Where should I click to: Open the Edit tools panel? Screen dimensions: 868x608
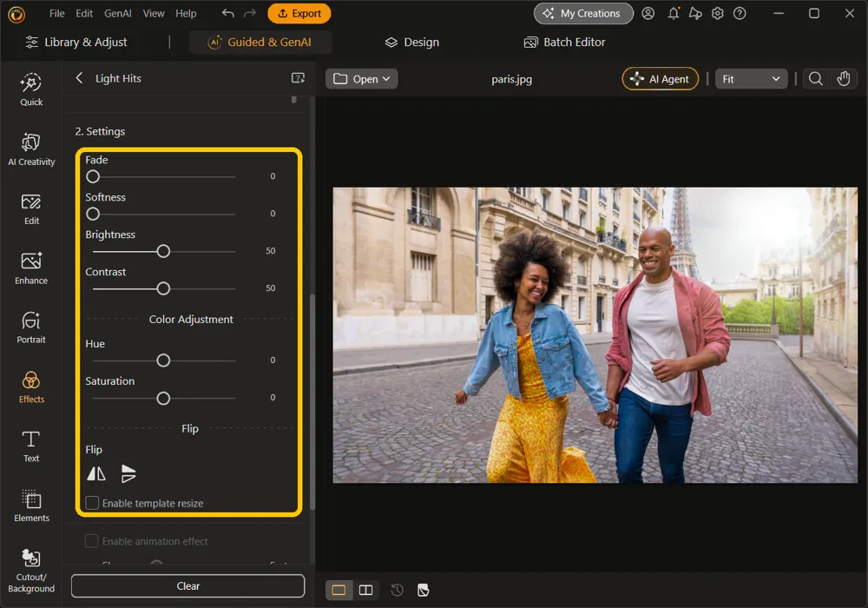click(x=31, y=209)
